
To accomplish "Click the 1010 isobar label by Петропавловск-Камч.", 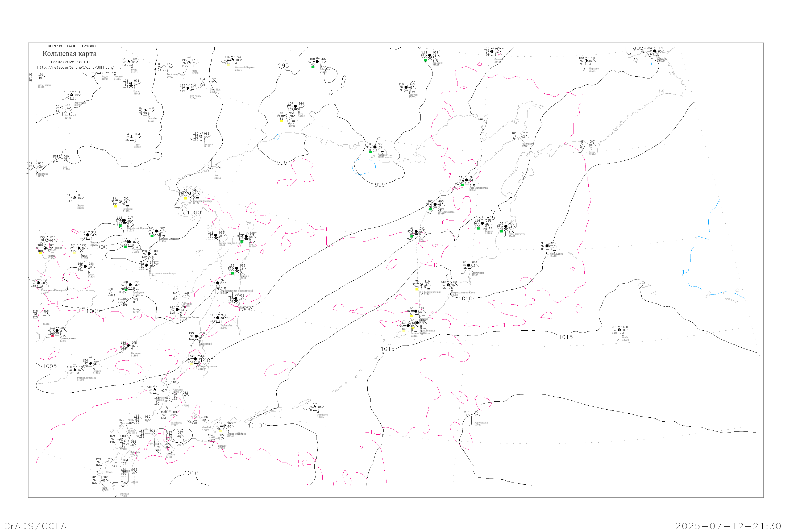I will coord(465,298).
